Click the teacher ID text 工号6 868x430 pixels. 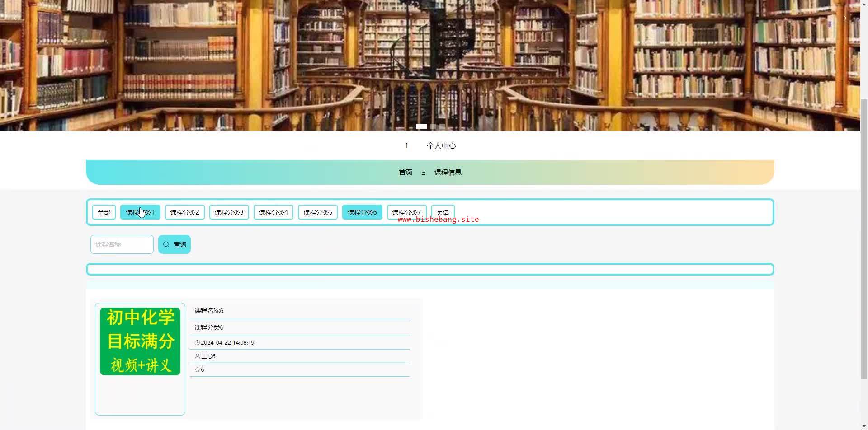[x=208, y=356]
